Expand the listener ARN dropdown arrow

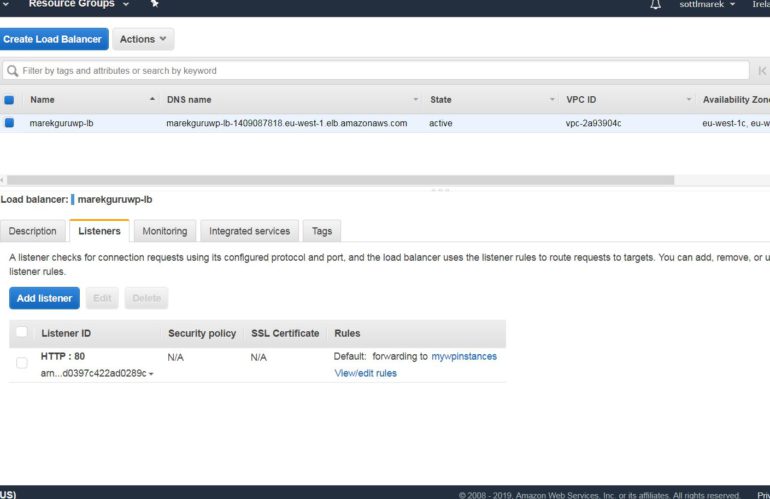(x=151, y=374)
